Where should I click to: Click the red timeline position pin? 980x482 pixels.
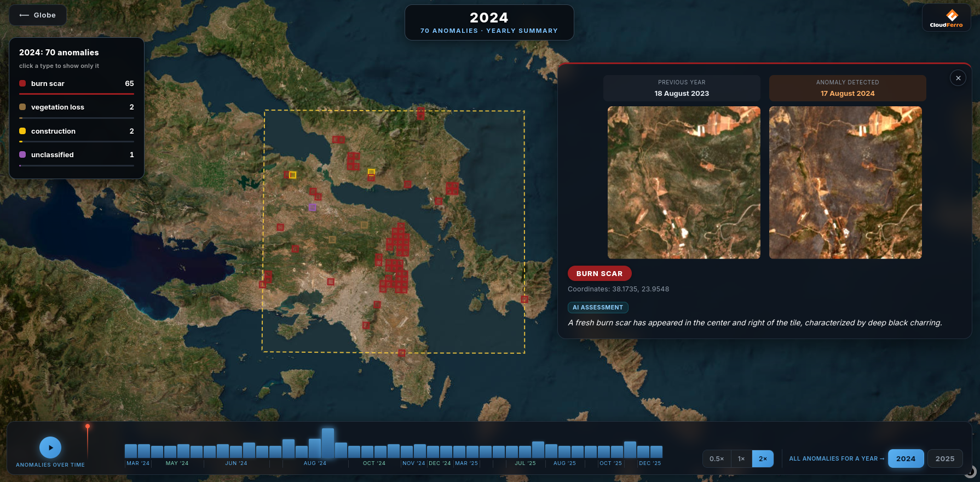pyautogui.click(x=88, y=426)
